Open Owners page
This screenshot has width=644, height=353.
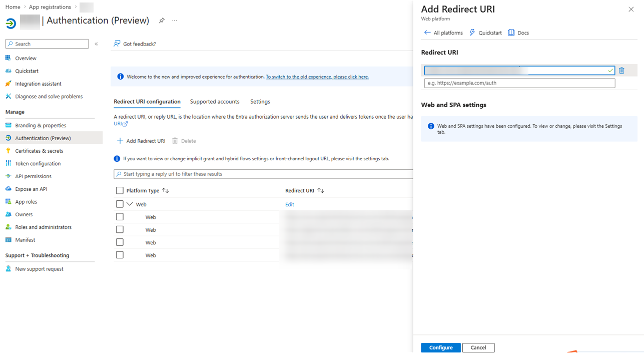pyautogui.click(x=24, y=214)
